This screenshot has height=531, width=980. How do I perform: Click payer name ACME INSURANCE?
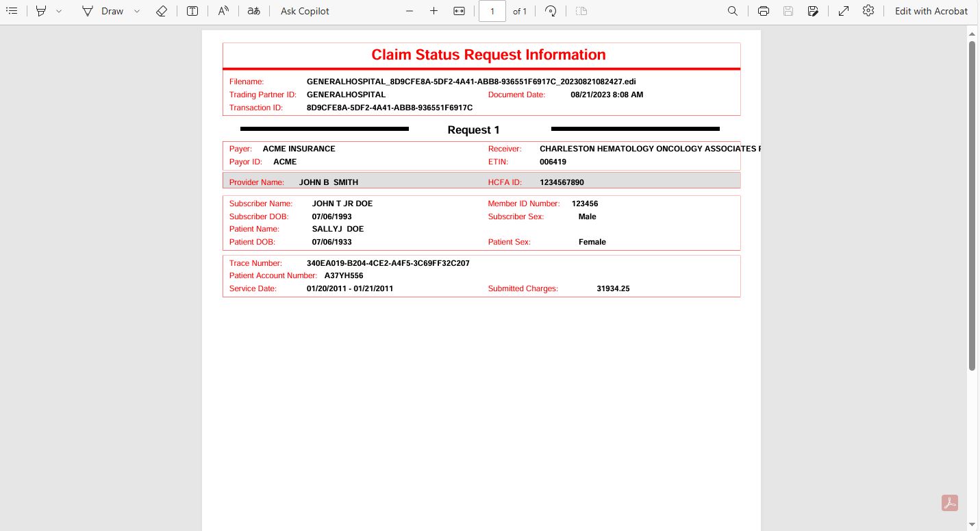pos(299,149)
